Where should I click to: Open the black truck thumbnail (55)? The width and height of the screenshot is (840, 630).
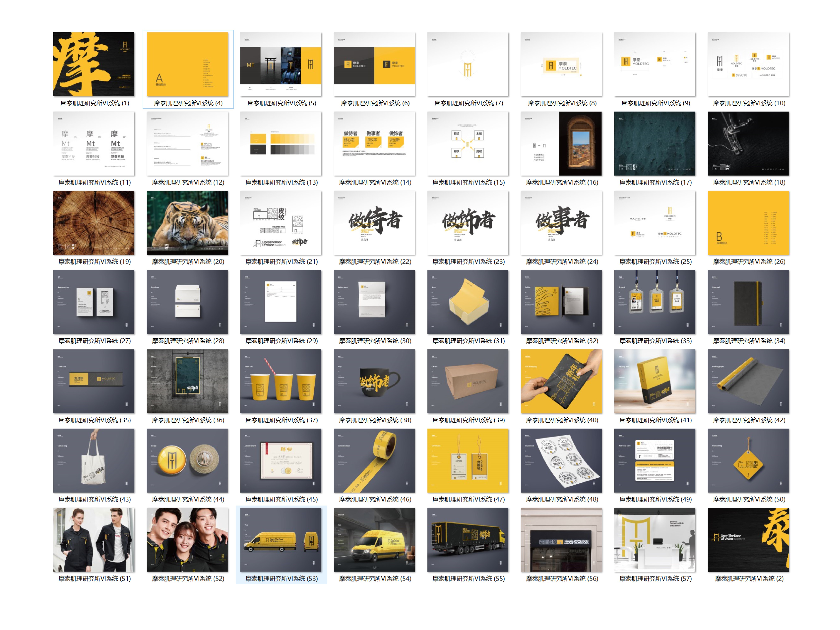[467, 540]
